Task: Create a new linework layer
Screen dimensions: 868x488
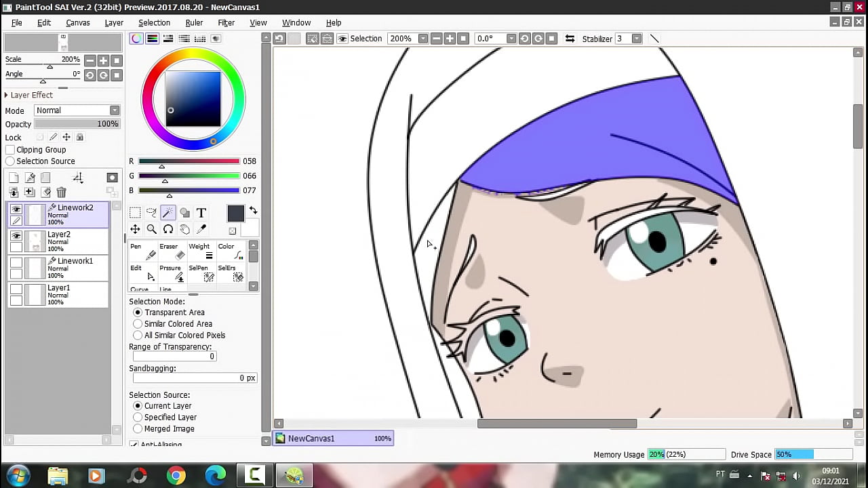Action: pyautogui.click(x=30, y=178)
